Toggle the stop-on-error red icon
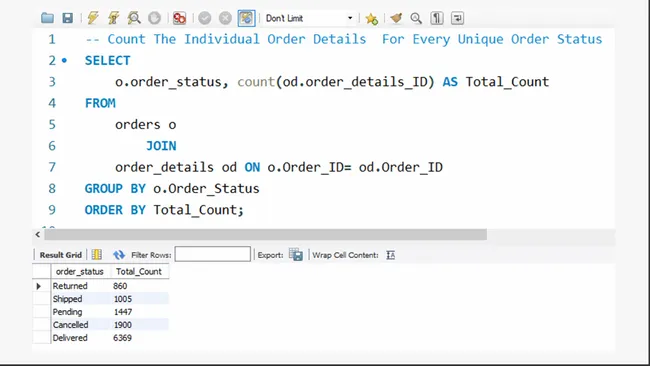This screenshot has width=650, height=366. coord(179,18)
